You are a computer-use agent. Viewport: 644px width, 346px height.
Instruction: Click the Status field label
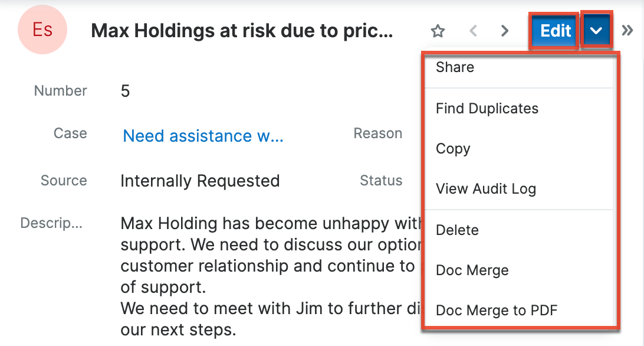click(381, 181)
